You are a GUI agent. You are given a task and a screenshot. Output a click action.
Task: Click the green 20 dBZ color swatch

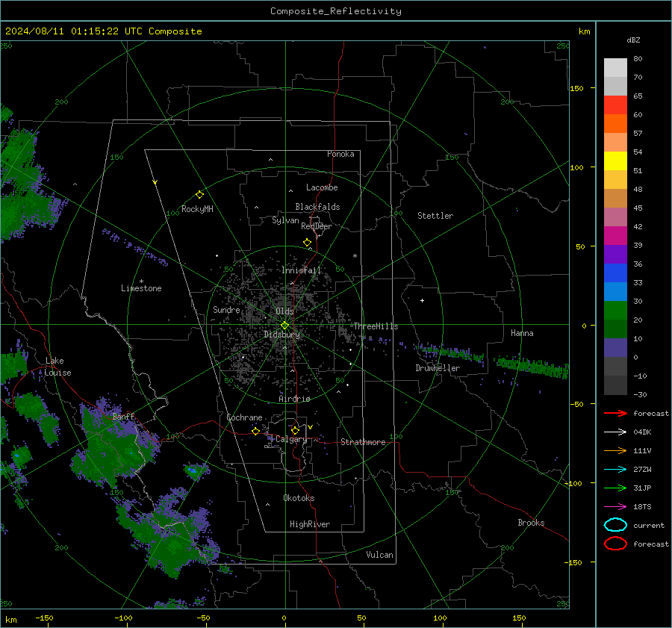click(x=615, y=311)
